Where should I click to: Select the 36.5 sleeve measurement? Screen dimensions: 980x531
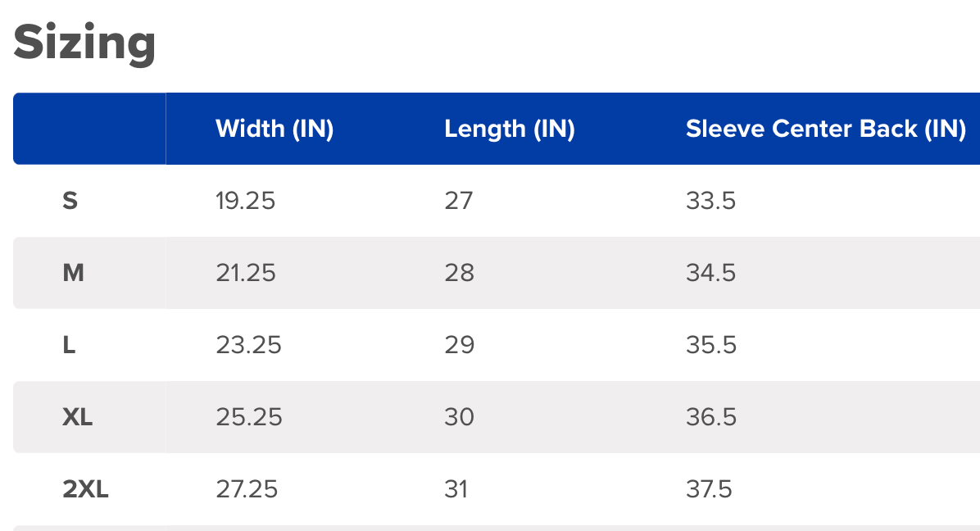[x=711, y=417]
